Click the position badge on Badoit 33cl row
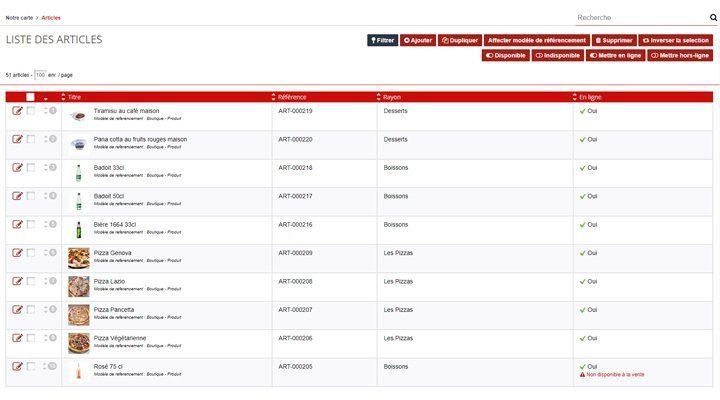Image resolution: width=720 pixels, height=400 pixels. pyautogui.click(x=52, y=168)
